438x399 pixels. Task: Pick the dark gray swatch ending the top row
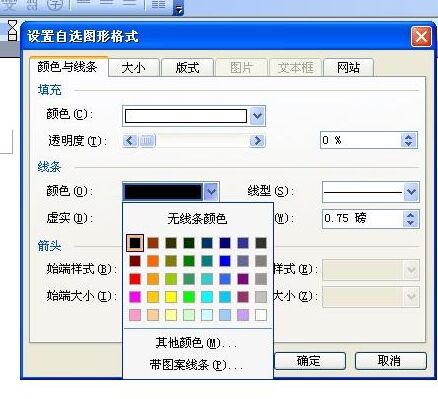point(261,243)
